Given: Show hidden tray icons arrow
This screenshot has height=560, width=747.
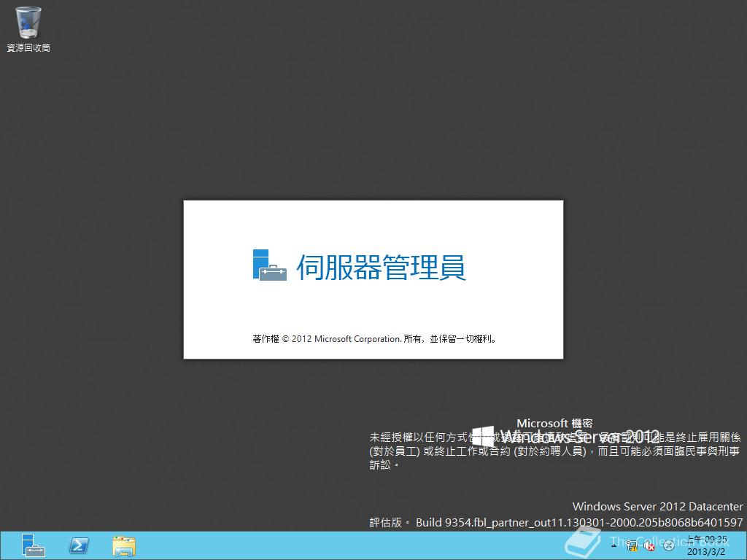Looking at the screenshot, I should tap(614, 544).
